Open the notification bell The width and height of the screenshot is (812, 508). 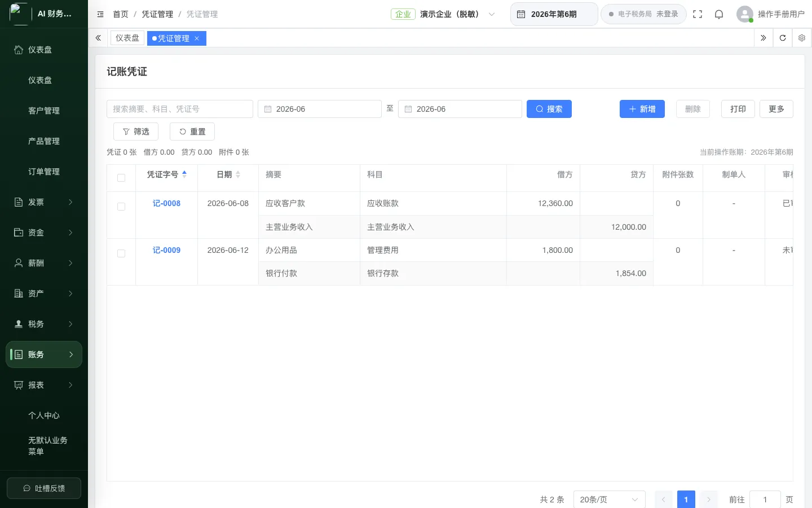719,14
